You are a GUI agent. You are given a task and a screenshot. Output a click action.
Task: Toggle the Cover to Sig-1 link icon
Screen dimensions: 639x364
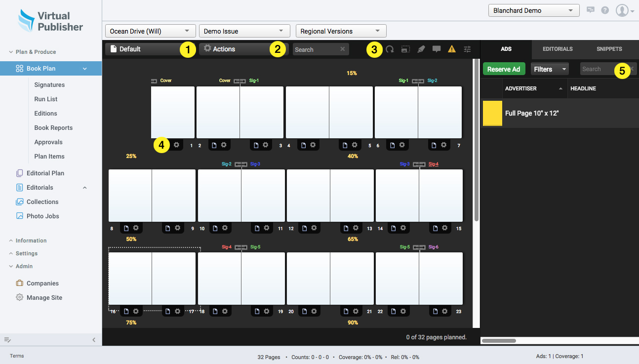tap(240, 81)
